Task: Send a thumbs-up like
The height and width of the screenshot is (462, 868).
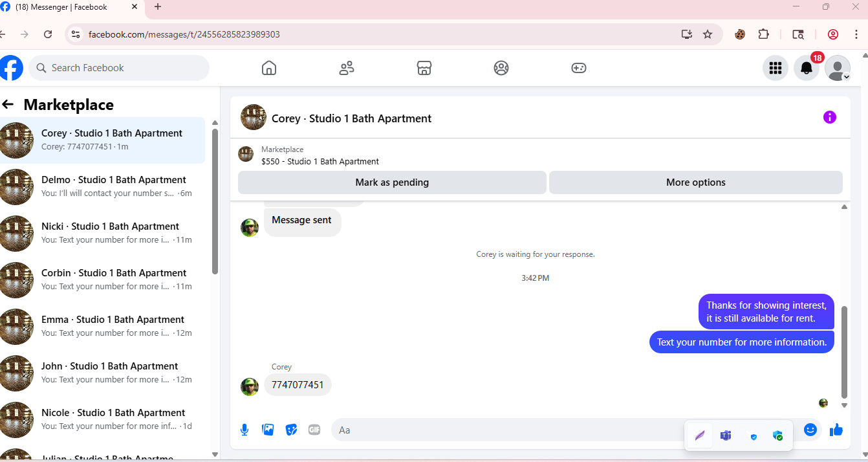Action: (836, 430)
